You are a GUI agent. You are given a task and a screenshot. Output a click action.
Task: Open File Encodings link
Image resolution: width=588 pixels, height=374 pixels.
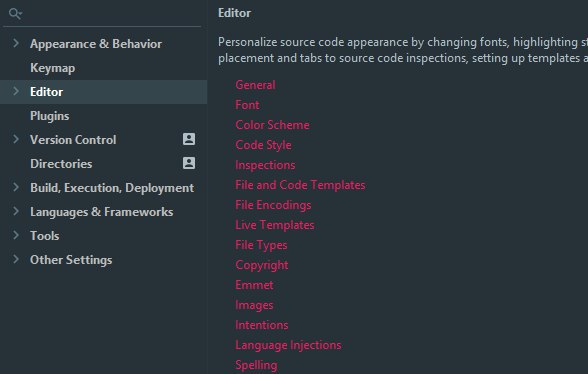point(273,205)
